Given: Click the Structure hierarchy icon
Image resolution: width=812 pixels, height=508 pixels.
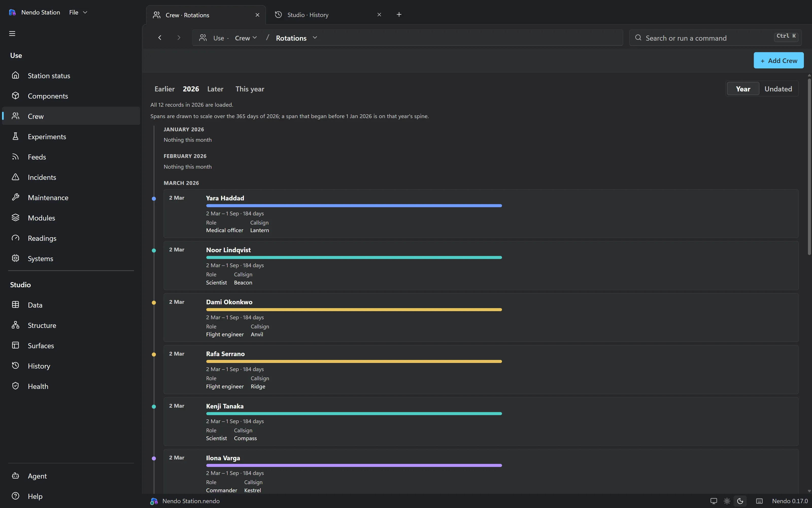Looking at the screenshot, I should click(15, 325).
